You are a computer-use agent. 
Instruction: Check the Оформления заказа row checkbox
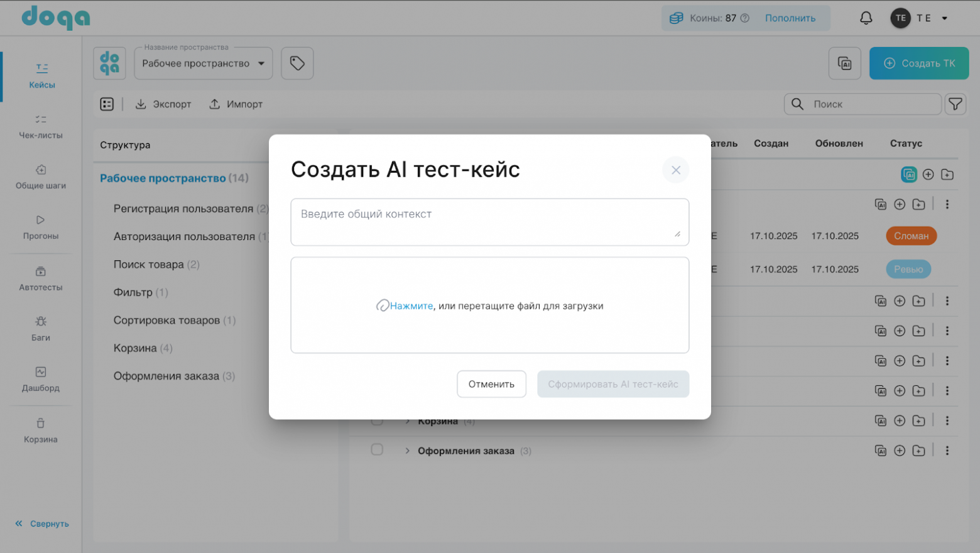click(x=377, y=450)
